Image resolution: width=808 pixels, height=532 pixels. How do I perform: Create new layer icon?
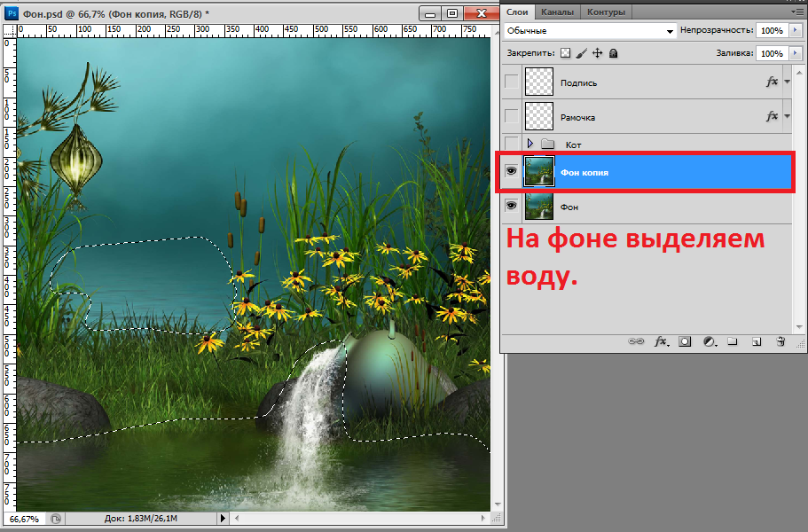click(x=757, y=341)
